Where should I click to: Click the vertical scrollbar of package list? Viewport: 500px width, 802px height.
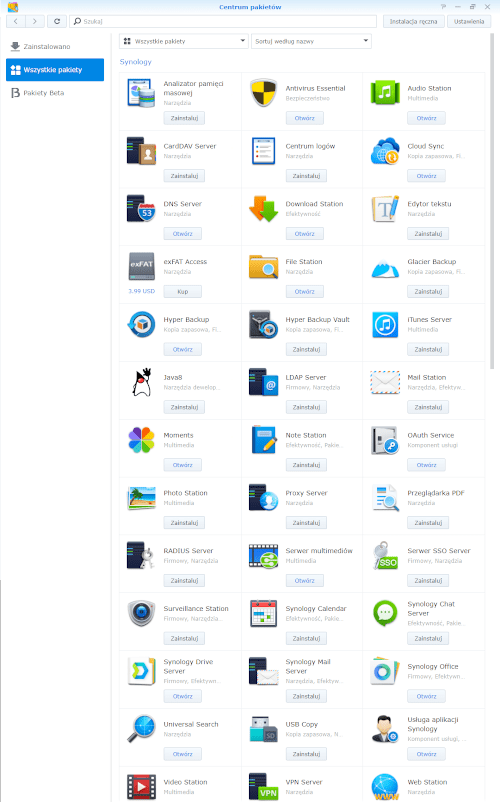coord(492,202)
